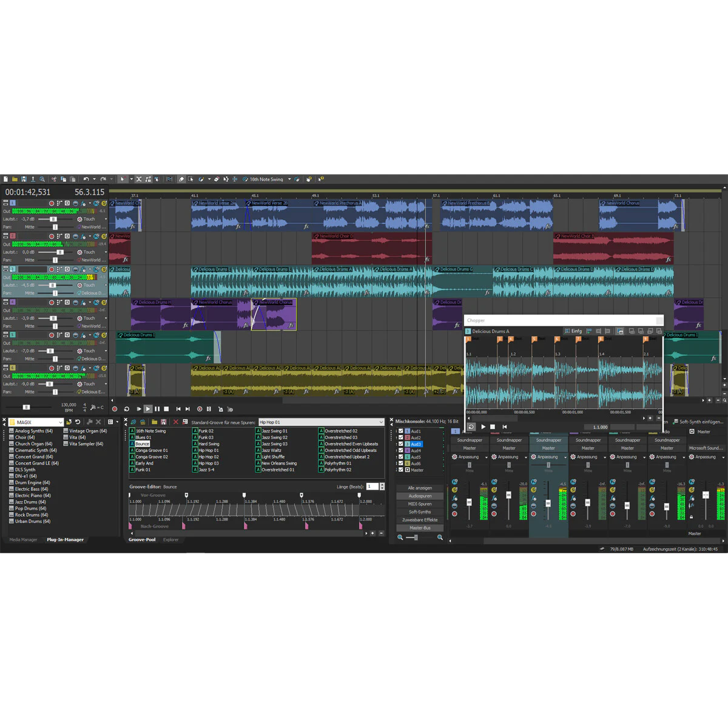Open FX on the Delicious Drums E clip
Image resolution: width=728 pixels, height=728 pixels.
[246, 293]
